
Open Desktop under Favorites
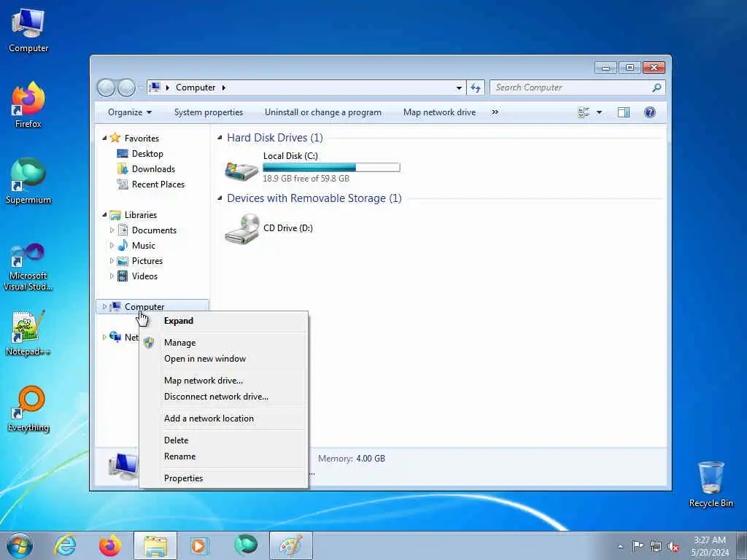pyautogui.click(x=147, y=154)
